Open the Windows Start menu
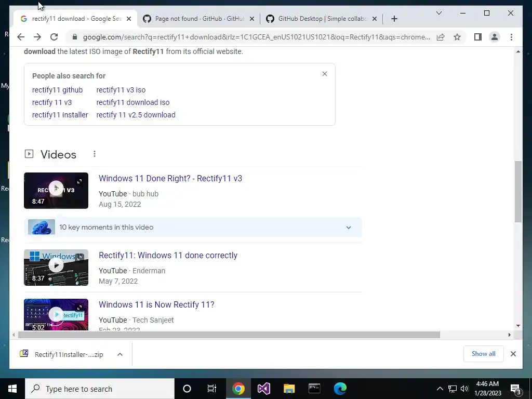The height and width of the screenshot is (399, 532). click(x=12, y=389)
